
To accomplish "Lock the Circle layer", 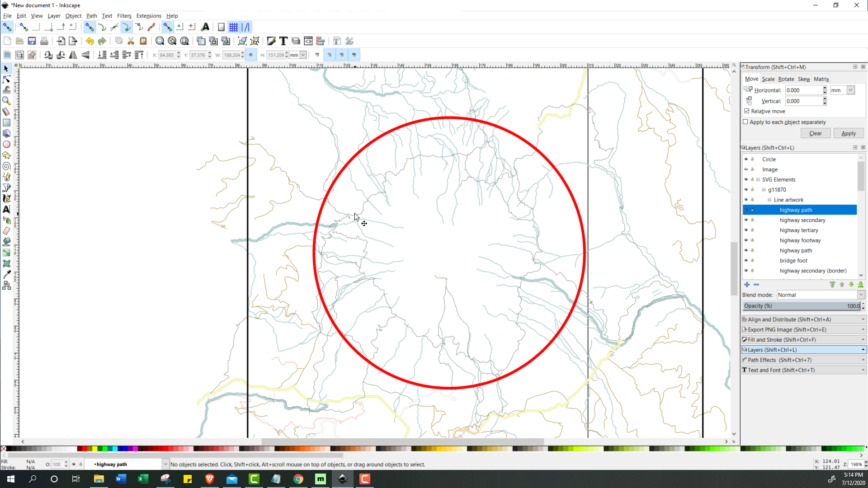I will pyautogui.click(x=752, y=159).
